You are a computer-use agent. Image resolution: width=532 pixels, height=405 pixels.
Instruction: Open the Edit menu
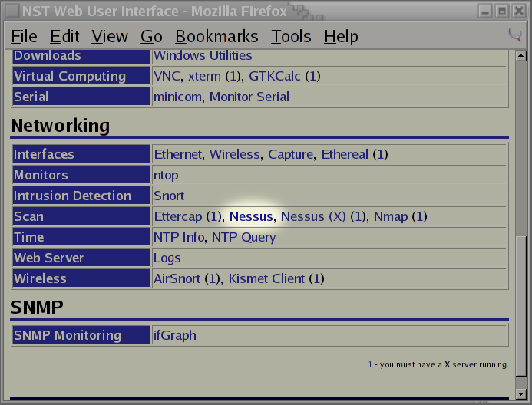64,36
